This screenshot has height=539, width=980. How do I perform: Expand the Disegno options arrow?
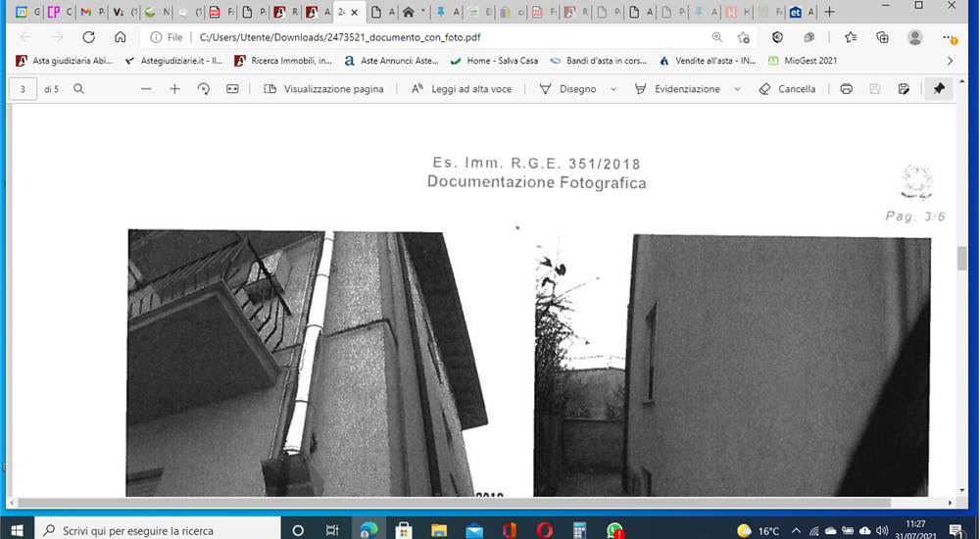tap(613, 89)
